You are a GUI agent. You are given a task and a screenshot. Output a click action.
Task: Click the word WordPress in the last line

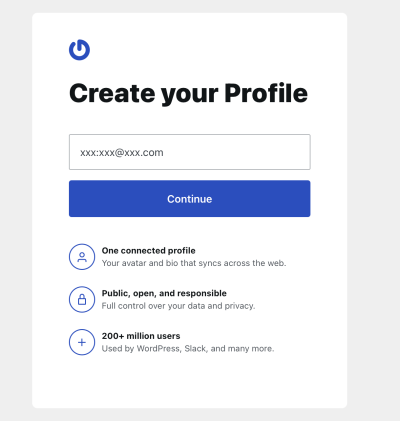click(159, 349)
